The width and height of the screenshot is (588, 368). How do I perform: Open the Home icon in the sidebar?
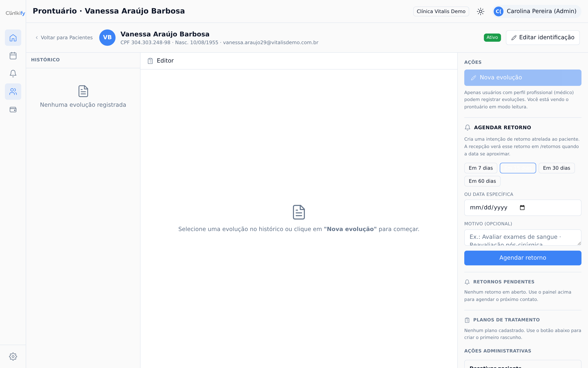pos(13,38)
